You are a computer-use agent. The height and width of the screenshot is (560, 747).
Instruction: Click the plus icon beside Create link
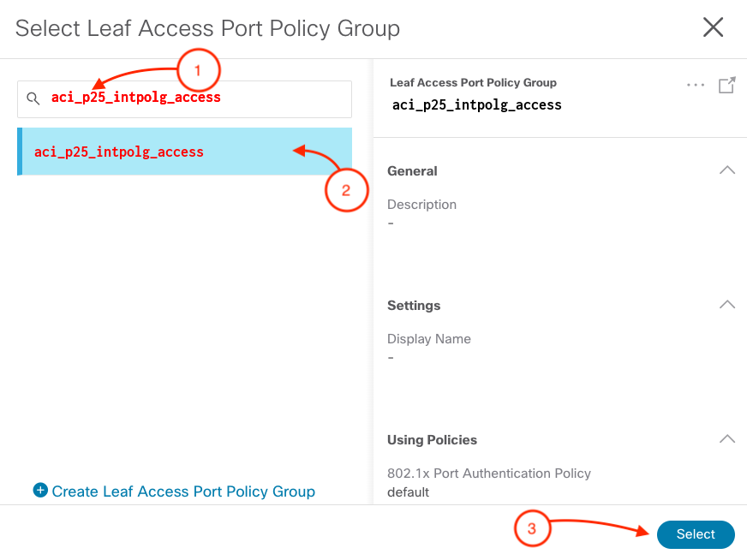pyautogui.click(x=40, y=491)
